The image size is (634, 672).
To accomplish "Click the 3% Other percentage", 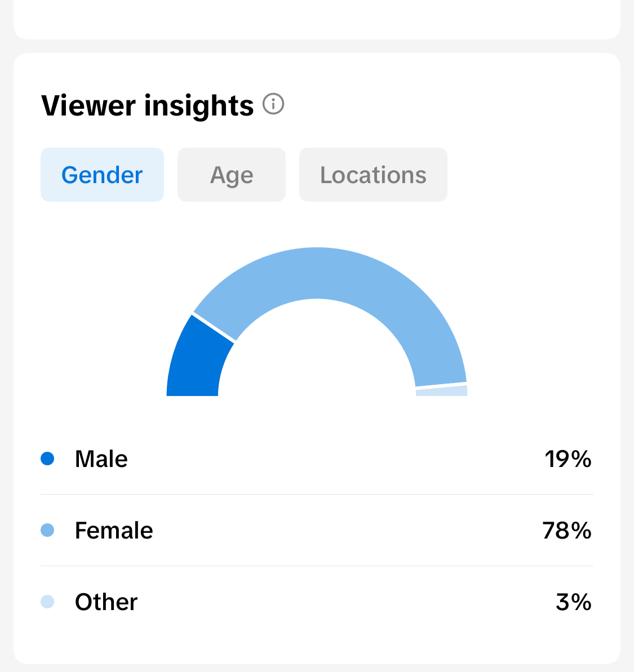I will [x=574, y=602].
